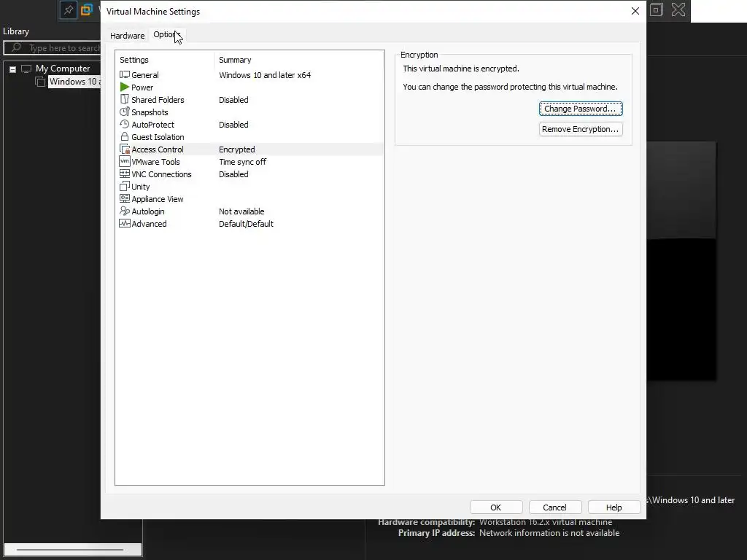Select the Shared Folders label

tap(158, 100)
